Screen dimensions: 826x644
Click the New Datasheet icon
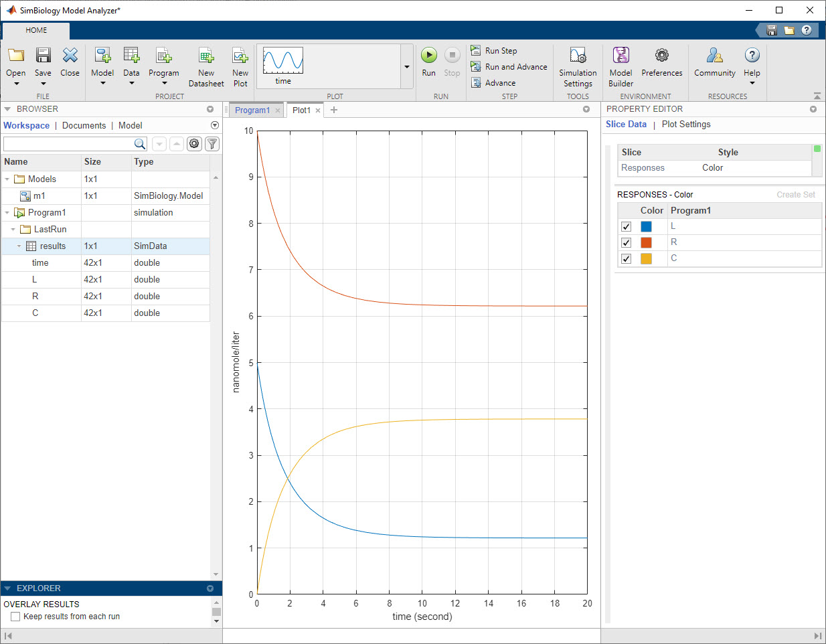point(206,56)
